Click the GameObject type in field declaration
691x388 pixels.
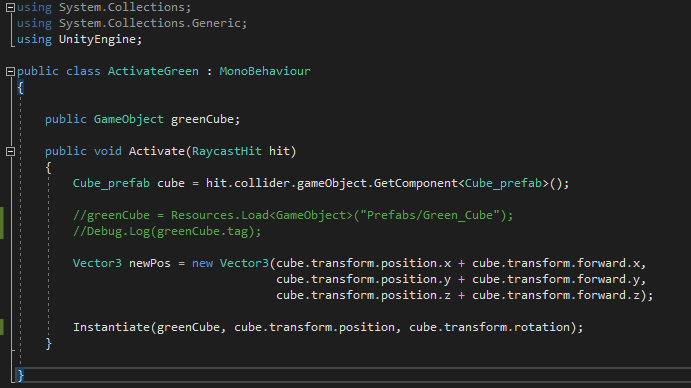tap(129, 119)
